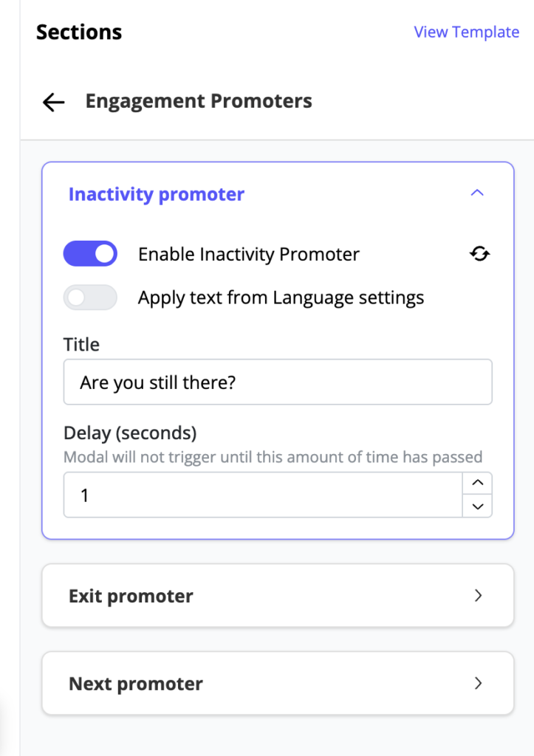This screenshot has height=756, width=534.
Task: Turn on Apply text from Language settings switch
Action: point(91,298)
